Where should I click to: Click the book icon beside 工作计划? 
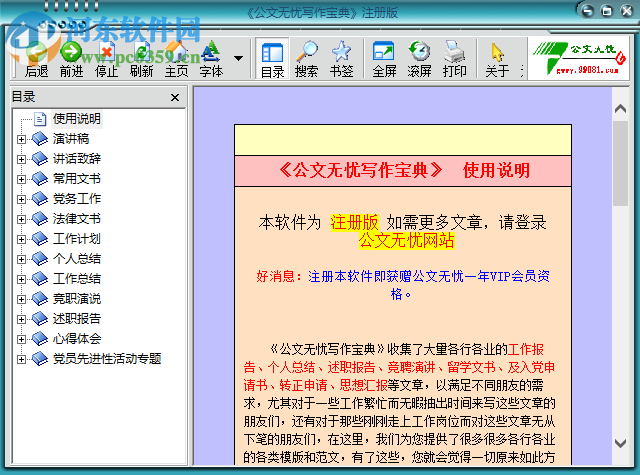click(x=40, y=239)
